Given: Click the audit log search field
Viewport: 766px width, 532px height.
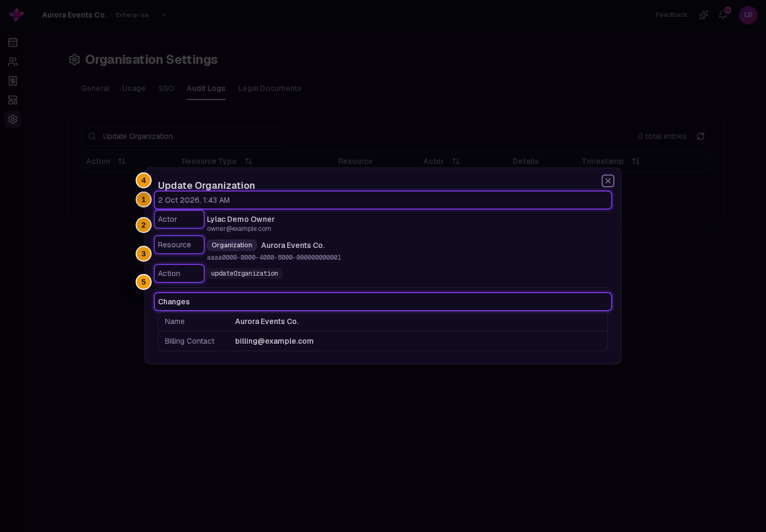Looking at the screenshot, I should point(184,136).
